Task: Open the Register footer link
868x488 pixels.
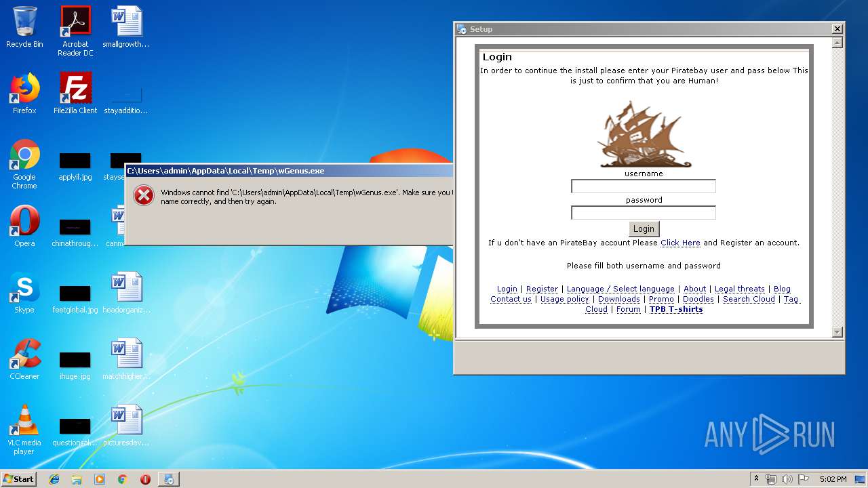Action: tap(542, 289)
